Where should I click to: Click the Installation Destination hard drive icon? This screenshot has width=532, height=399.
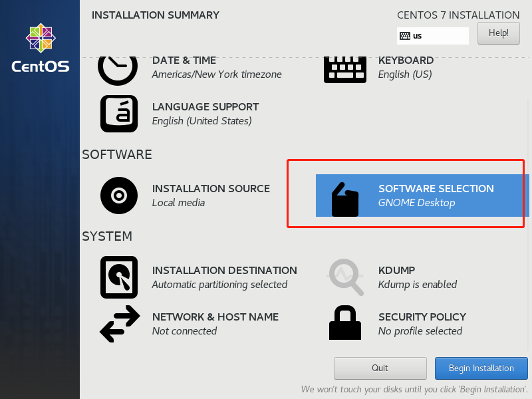tap(119, 277)
